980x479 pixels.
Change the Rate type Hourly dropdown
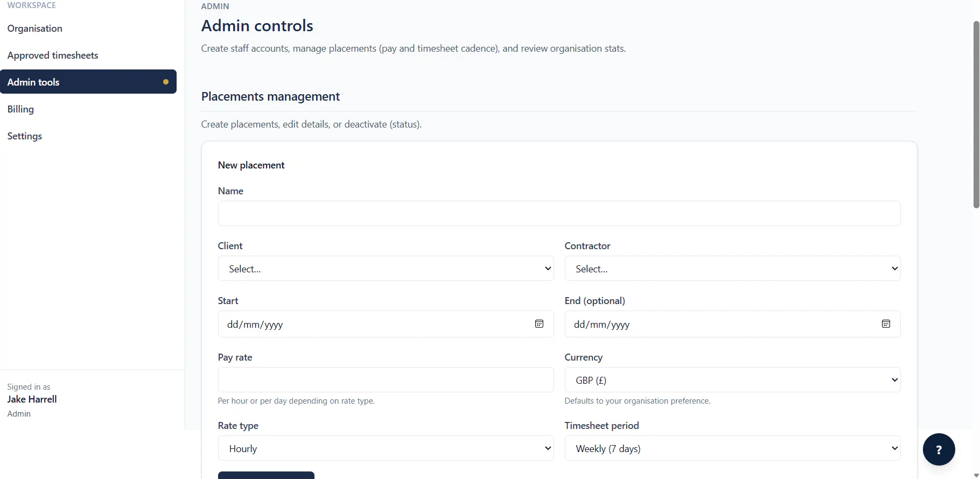(x=386, y=448)
